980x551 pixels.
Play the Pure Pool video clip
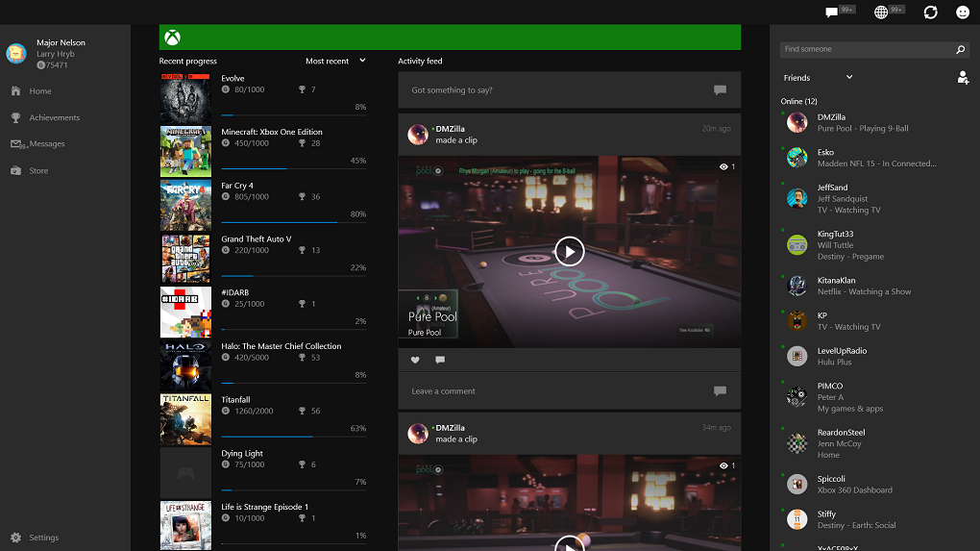point(569,252)
